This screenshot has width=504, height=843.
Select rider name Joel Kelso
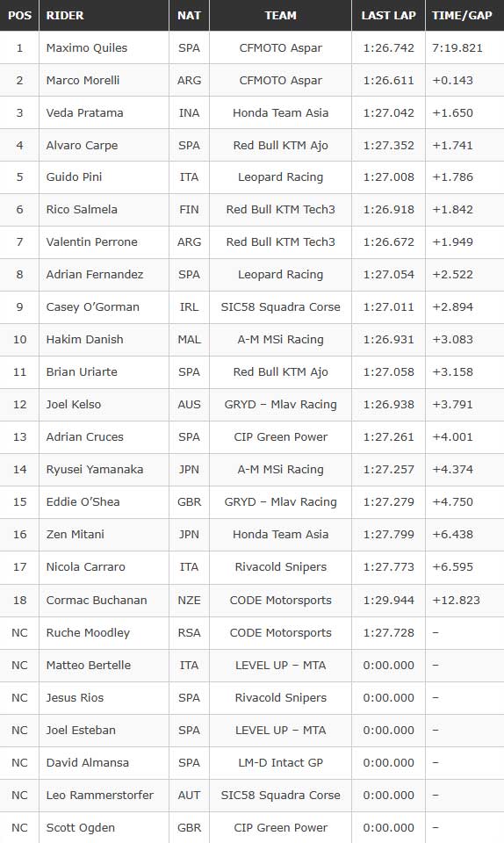point(74,404)
